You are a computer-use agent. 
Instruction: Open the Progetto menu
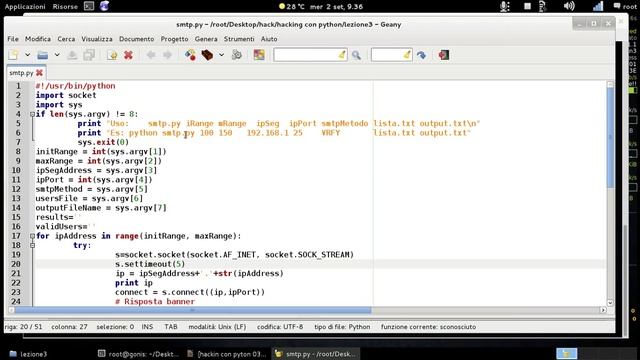pyautogui.click(x=174, y=39)
